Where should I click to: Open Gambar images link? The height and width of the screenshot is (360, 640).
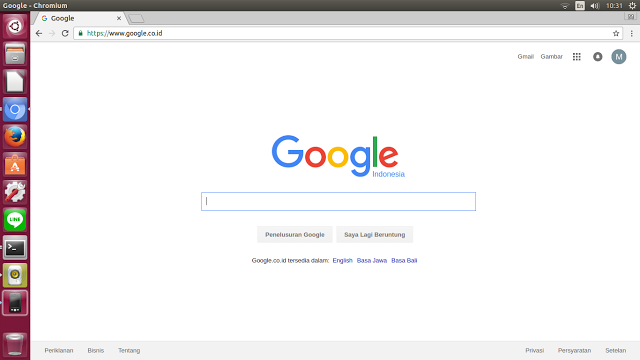coord(551,57)
